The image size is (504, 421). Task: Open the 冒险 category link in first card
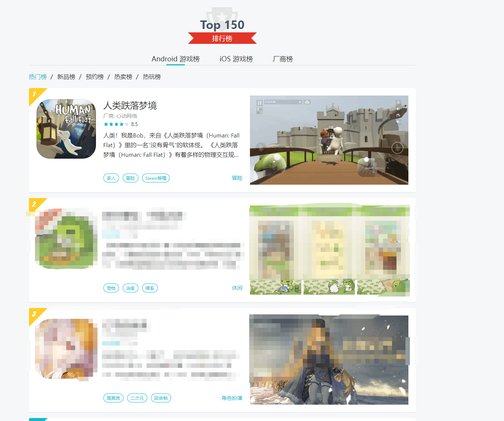click(237, 178)
